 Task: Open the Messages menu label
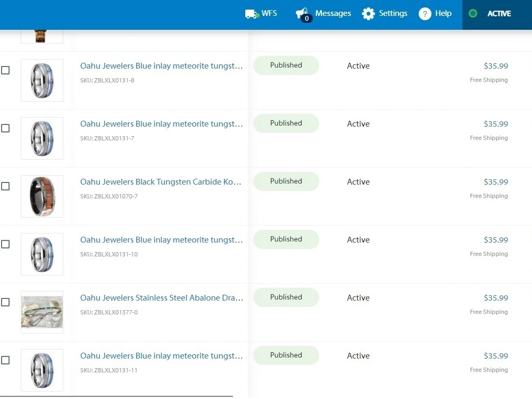point(333,14)
